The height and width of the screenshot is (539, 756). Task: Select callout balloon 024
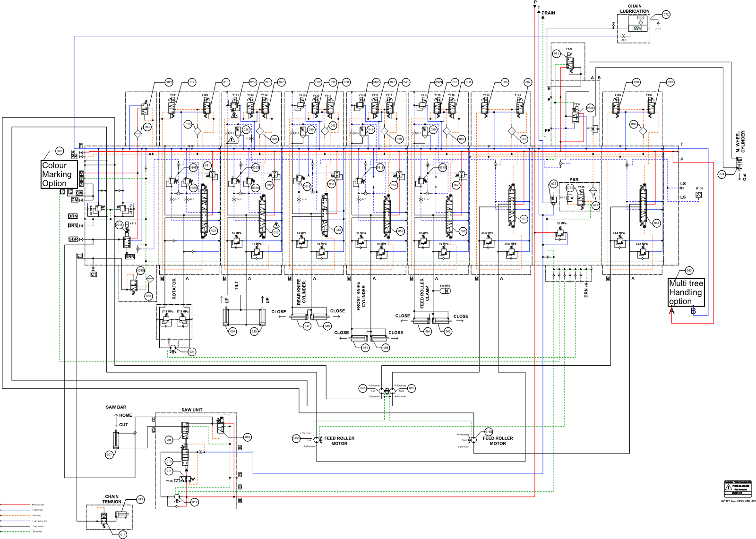192,352
